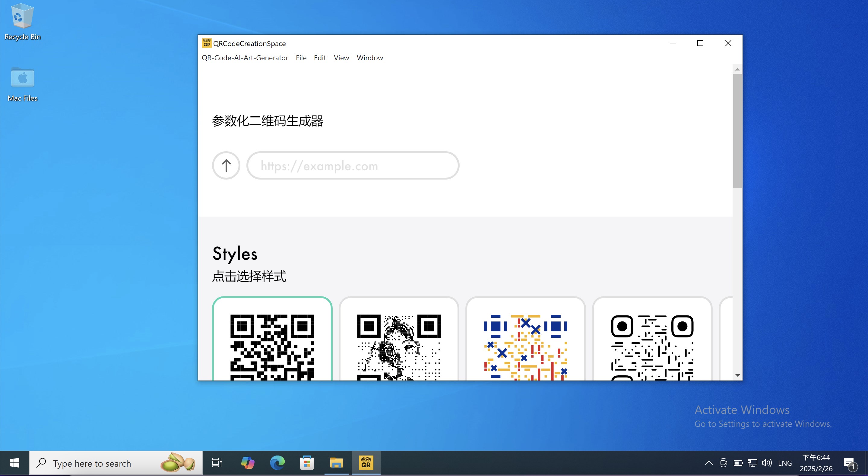Click the scrollbar up arrow
Screen dimensions: 868x476
[x=737, y=69]
